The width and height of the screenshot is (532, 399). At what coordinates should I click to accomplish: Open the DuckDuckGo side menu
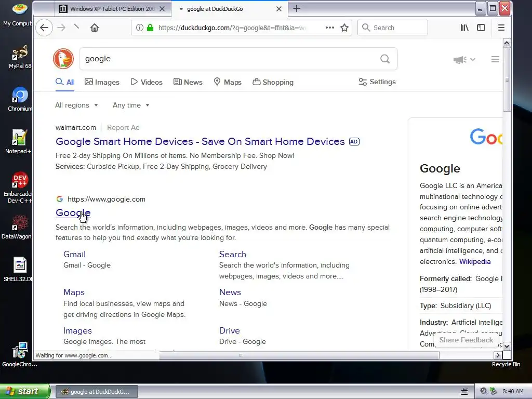click(x=495, y=59)
